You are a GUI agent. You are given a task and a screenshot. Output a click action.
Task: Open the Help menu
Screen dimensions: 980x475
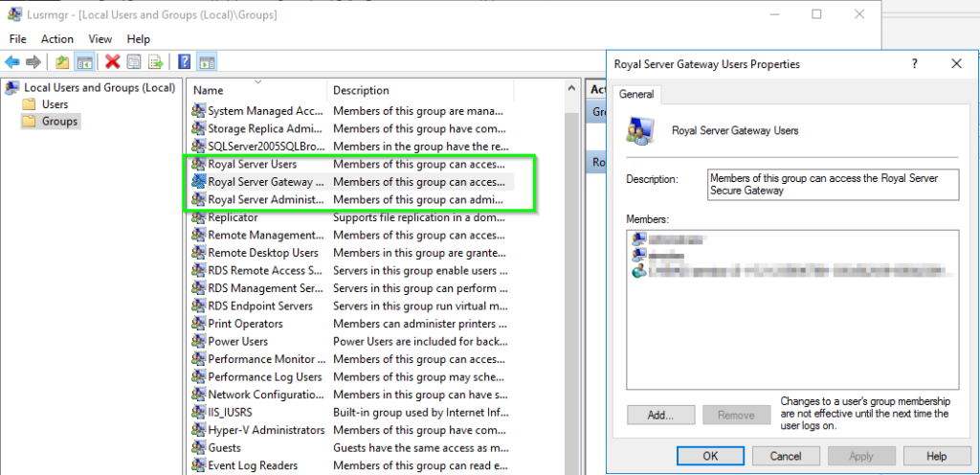139,38
